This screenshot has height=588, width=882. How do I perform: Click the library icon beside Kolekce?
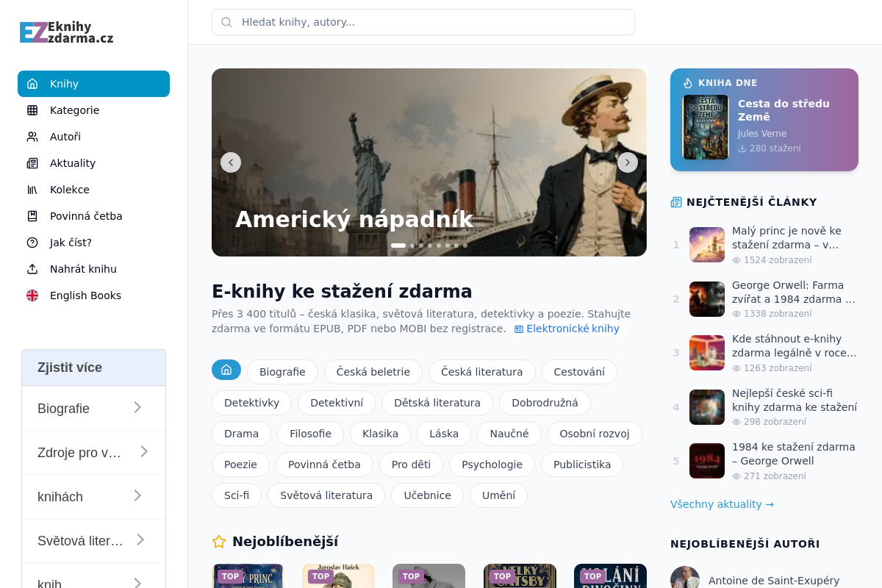pyautogui.click(x=32, y=190)
